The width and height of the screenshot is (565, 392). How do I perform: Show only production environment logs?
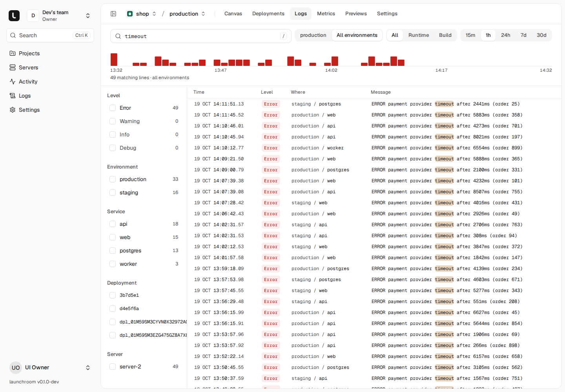[x=313, y=35]
